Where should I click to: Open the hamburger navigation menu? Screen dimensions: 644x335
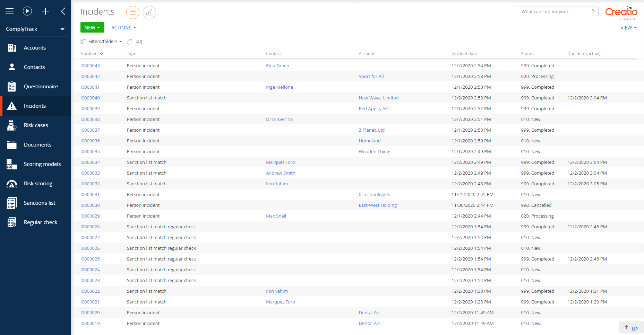(x=10, y=11)
